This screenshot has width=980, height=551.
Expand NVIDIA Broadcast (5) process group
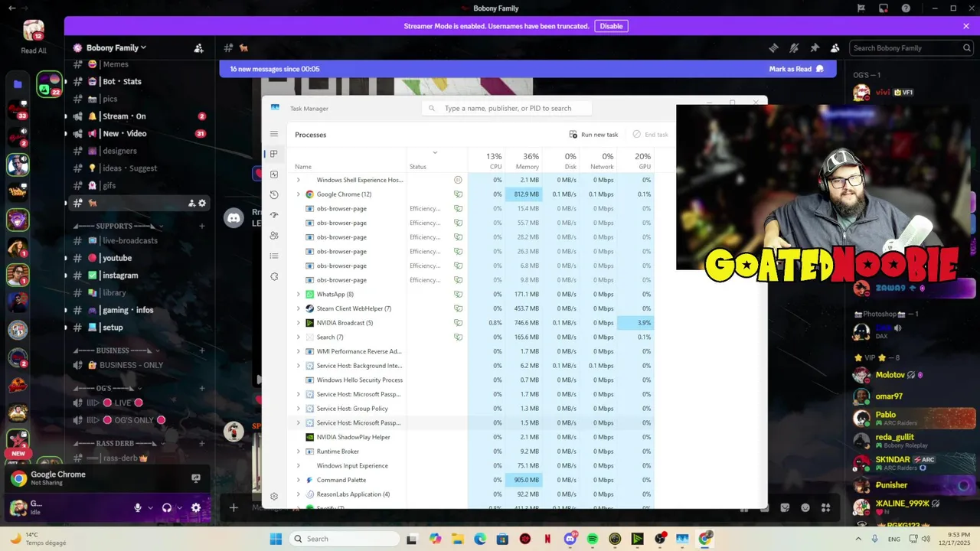click(299, 323)
